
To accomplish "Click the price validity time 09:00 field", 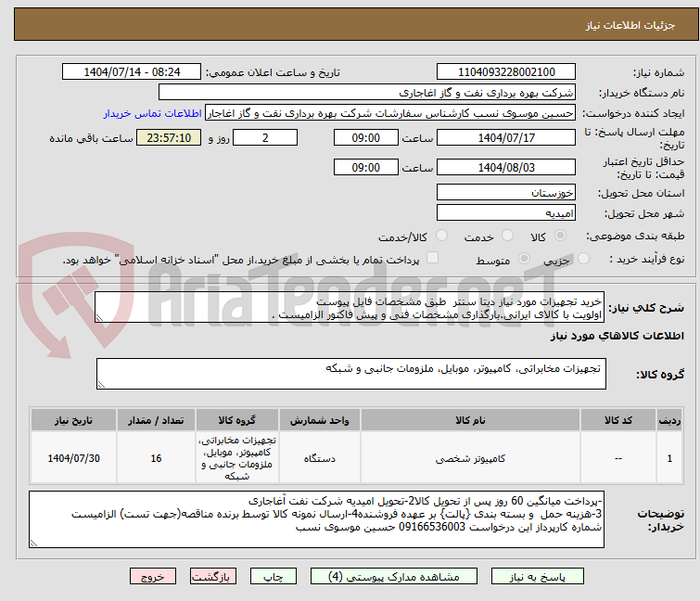I will click(366, 168).
